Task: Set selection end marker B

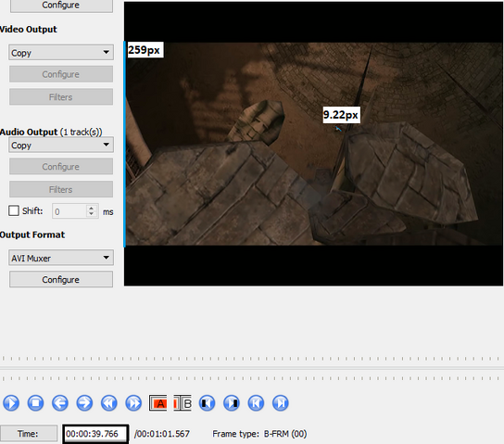Action: tap(183, 403)
